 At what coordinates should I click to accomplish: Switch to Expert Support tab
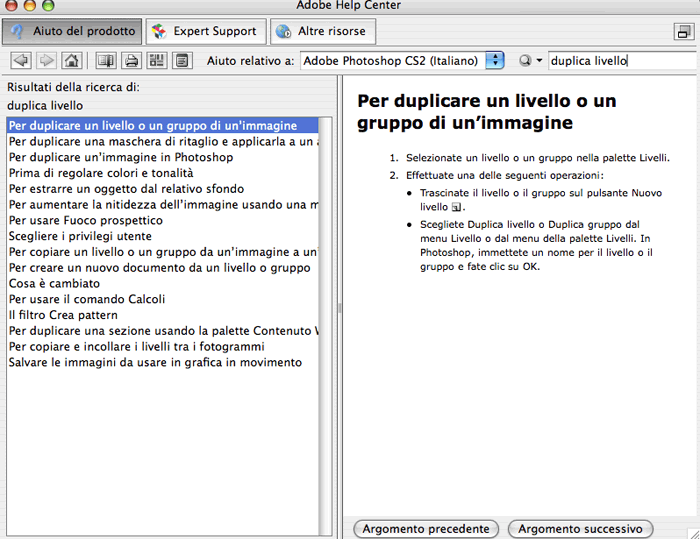206,31
